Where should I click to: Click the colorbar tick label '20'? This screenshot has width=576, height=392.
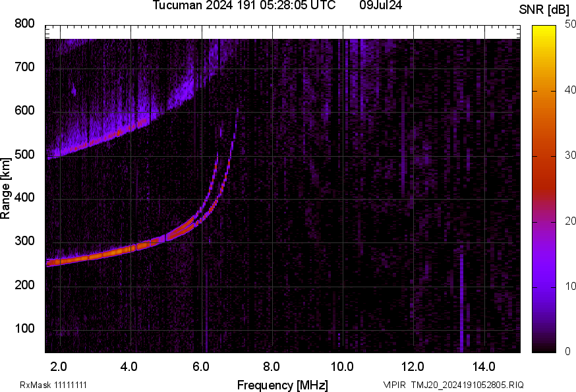click(x=570, y=221)
